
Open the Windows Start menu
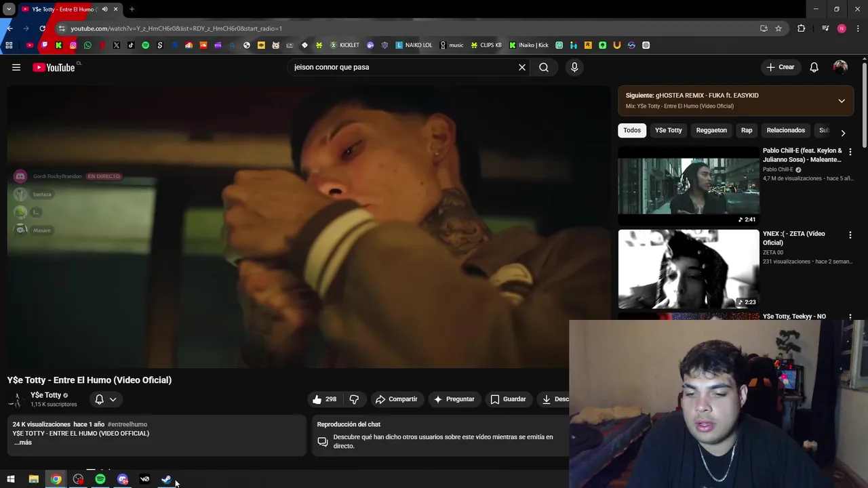click(x=11, y=479)
